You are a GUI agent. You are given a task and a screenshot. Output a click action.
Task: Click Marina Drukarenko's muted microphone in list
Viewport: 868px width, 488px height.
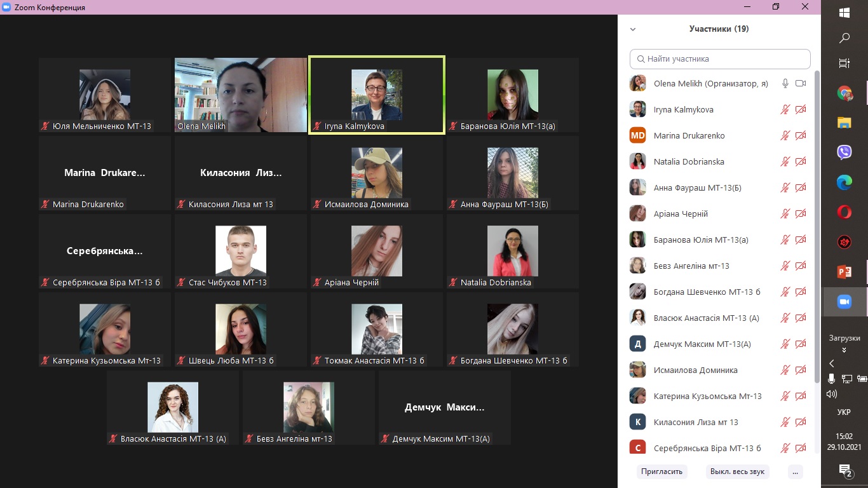coord(785,135)
